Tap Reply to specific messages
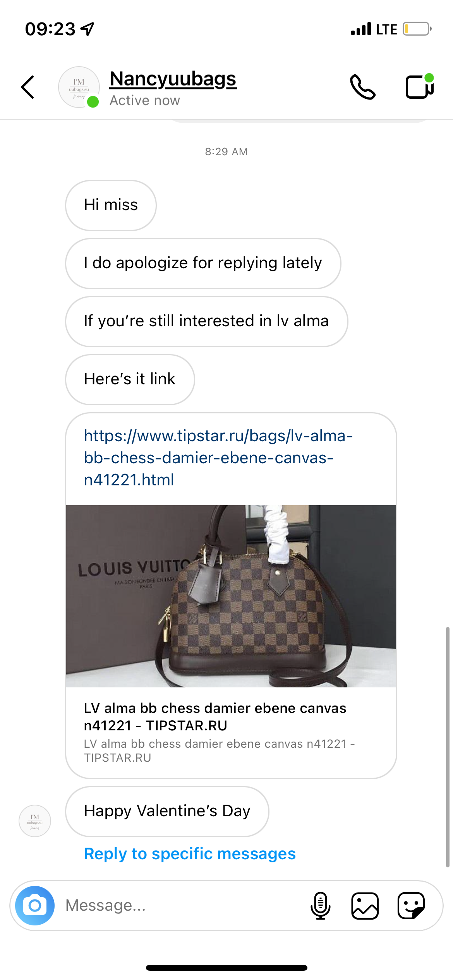Screen dimensions: 453x980 click(190, 853)
